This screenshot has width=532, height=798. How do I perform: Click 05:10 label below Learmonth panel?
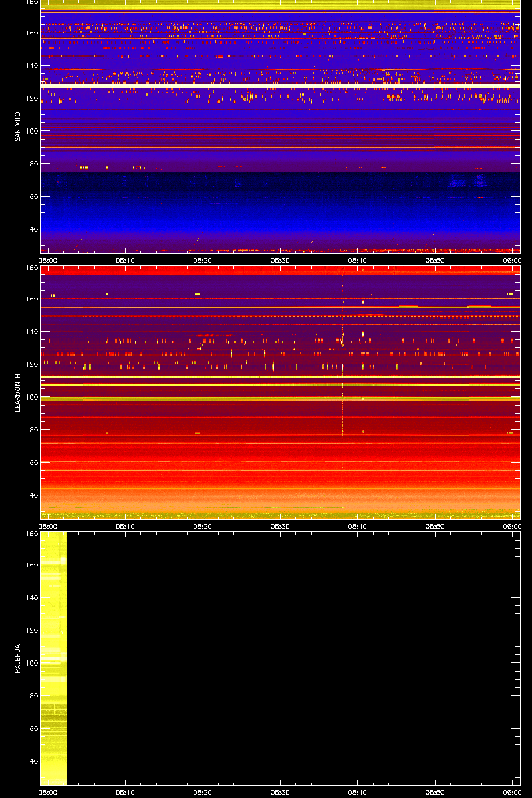126,526
